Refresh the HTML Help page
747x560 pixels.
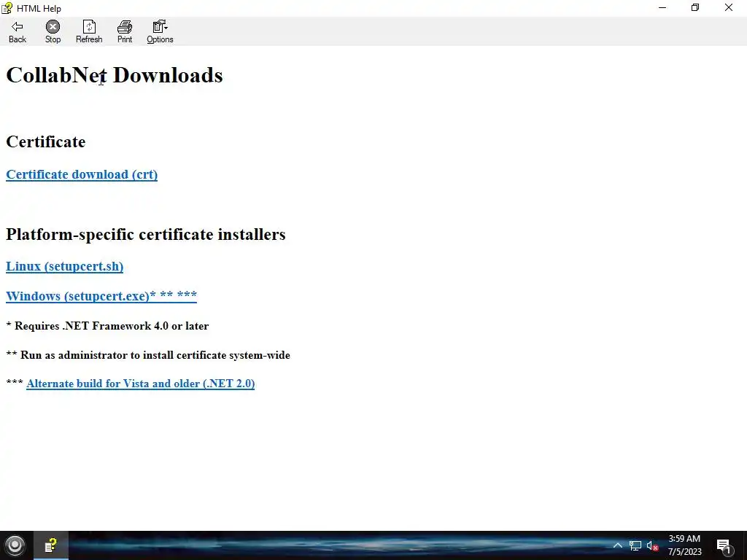click(89, 32)
